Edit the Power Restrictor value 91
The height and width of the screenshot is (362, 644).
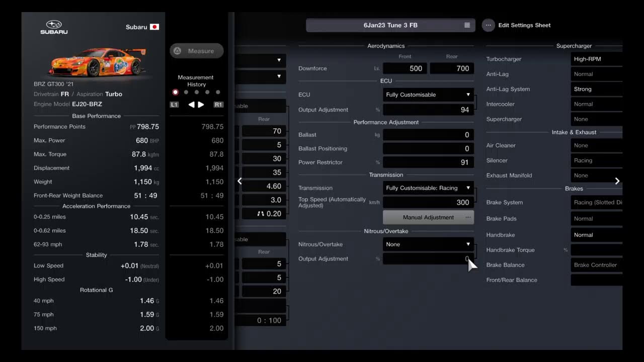point(428,162)
